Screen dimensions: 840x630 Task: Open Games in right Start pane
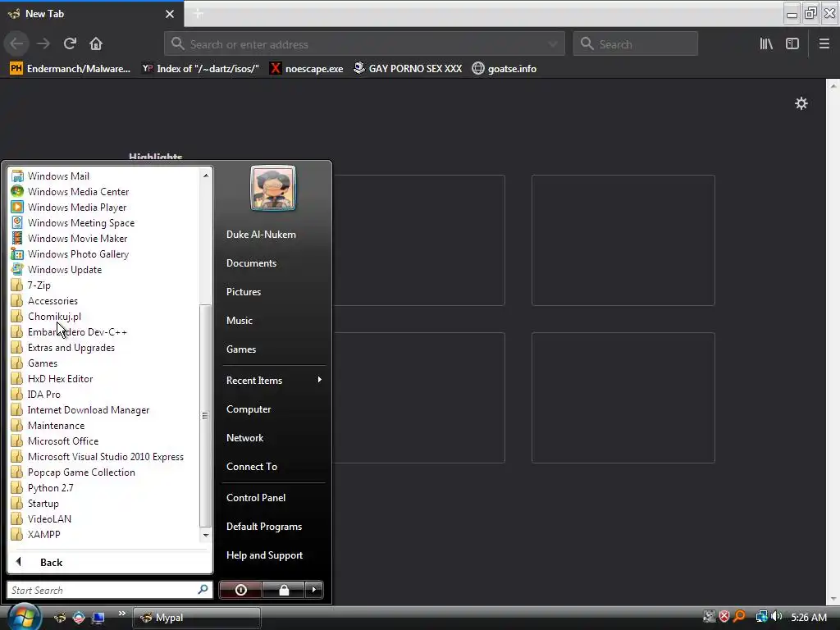pos(241,349)
